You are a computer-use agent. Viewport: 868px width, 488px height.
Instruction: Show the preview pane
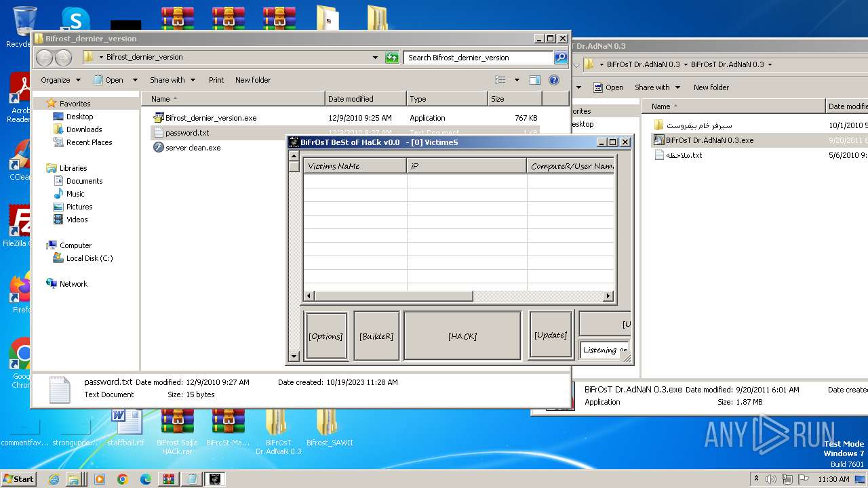pyautogui.click(x=535, y=80)
